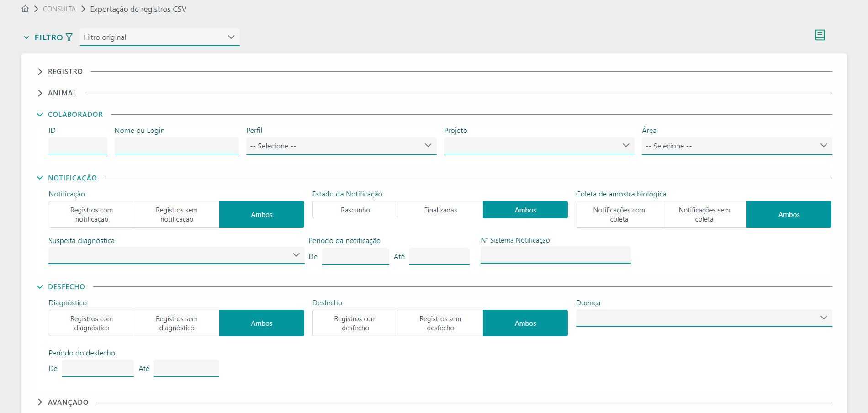Click Período do desfecho Até date field
Screen dimensions: 868x413
pos(186,368)
